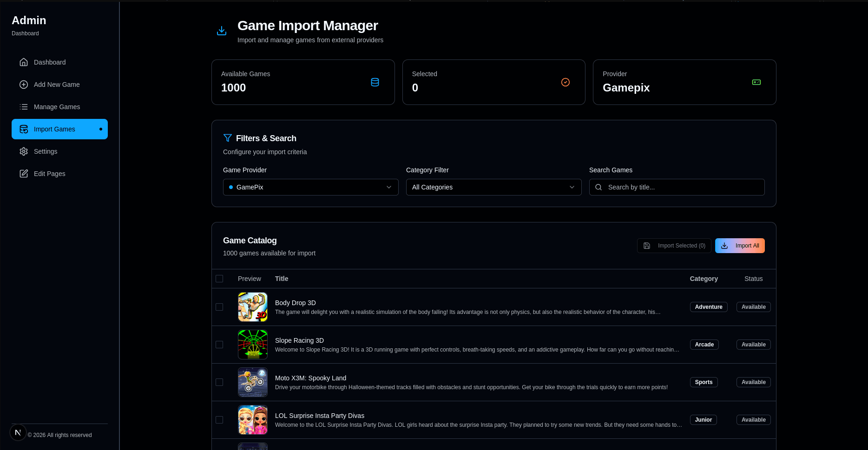Image resolution: width=868 pixels, height=450 pixels.
Task: Click the Manage Games list icon
Action: [x=23, y=106]
